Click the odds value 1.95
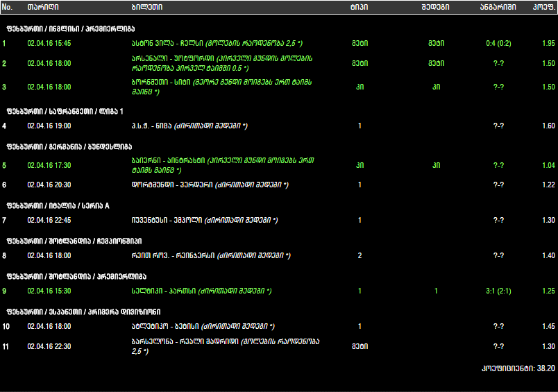The image size is (558, 392). point(548,44)
